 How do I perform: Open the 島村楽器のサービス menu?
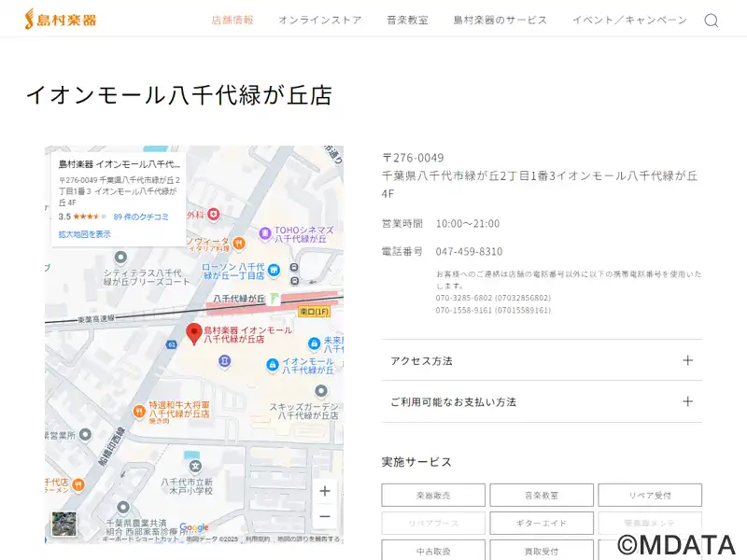coord(500,20)
